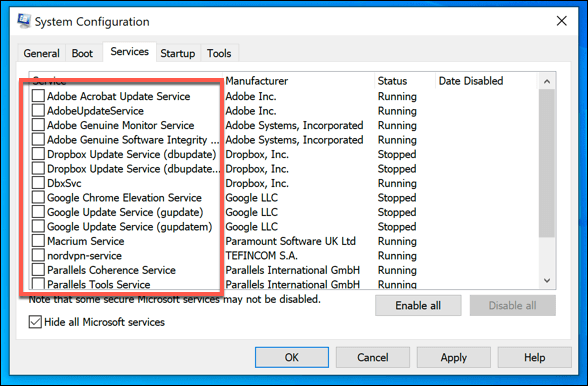Click the Disable all button
Viewport: 588px width, 386px height.
(x=512, y=305)
